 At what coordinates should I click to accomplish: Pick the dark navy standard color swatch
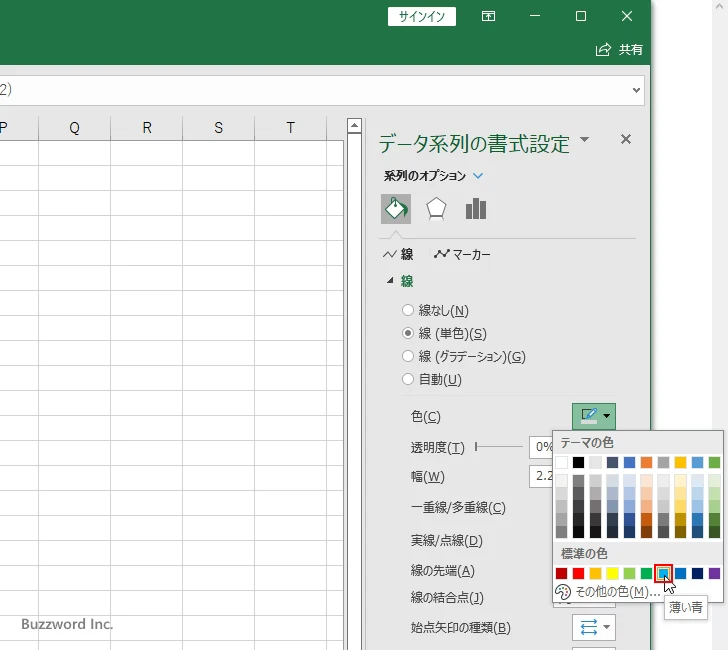coord(697,573)
